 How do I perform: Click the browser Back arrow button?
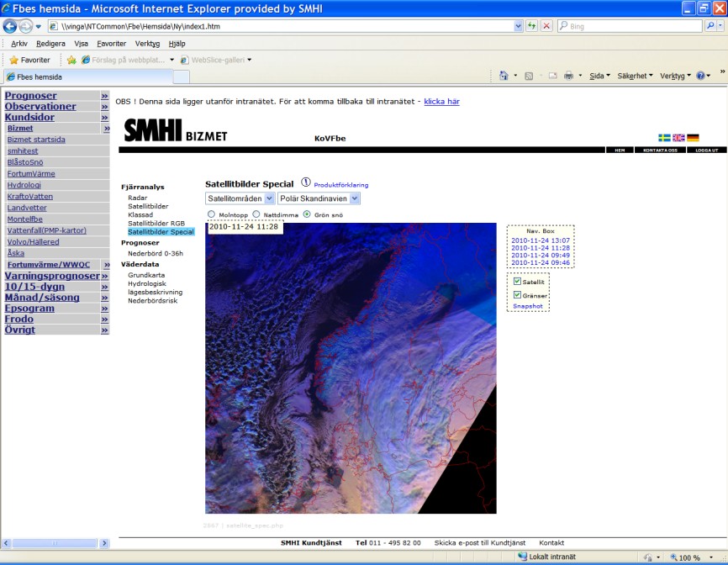[x=10, y=26]
